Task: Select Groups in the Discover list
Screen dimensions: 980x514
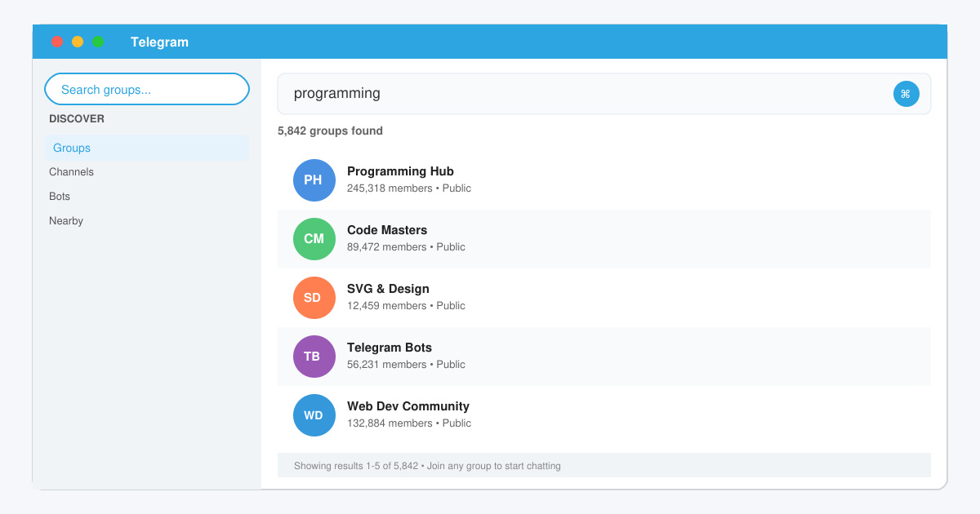Action: click(147, 148)
